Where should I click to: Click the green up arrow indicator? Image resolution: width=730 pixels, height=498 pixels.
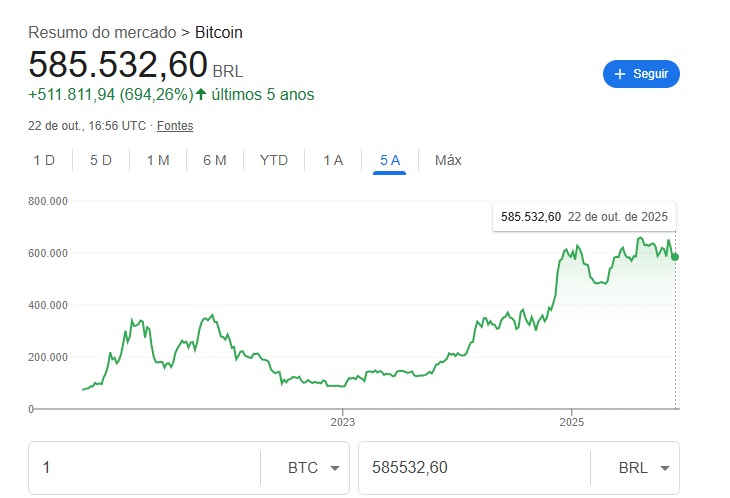(201, 94)
